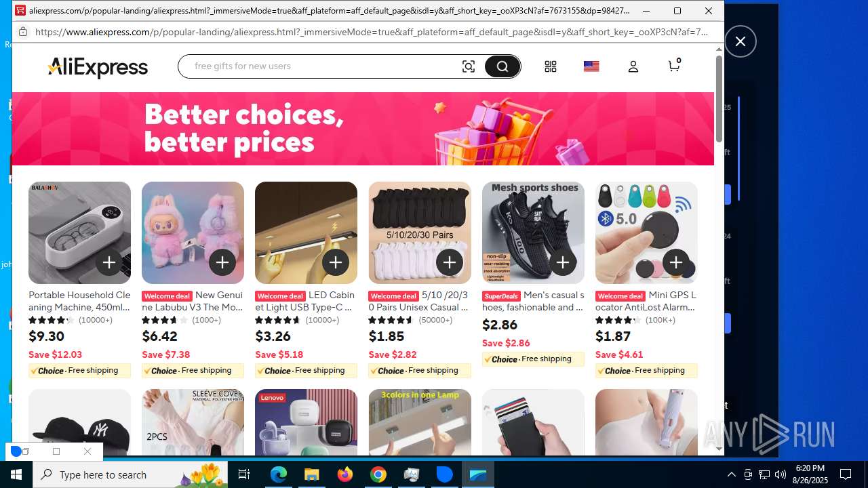Open the QR code app download icon
The width and height of the screenshot is (868, 488).
(551, 66)
